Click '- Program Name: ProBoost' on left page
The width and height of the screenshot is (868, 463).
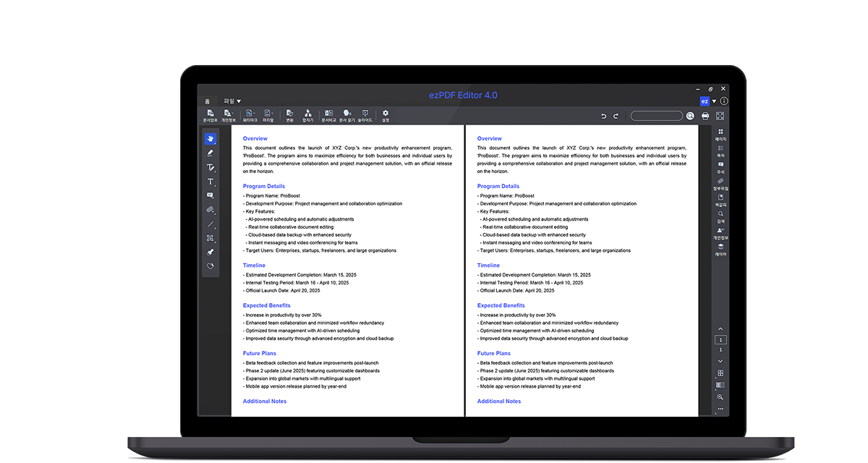[x=271, y=195]
